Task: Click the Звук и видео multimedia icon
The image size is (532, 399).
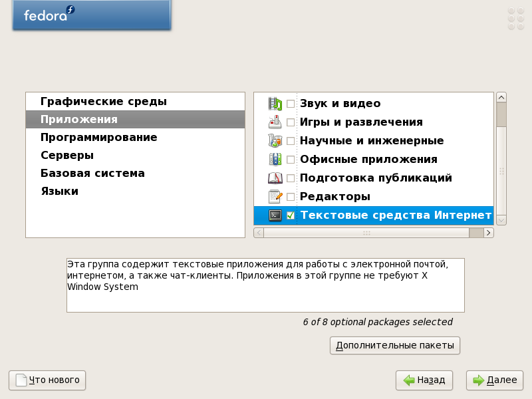Action: click(275, 104)
